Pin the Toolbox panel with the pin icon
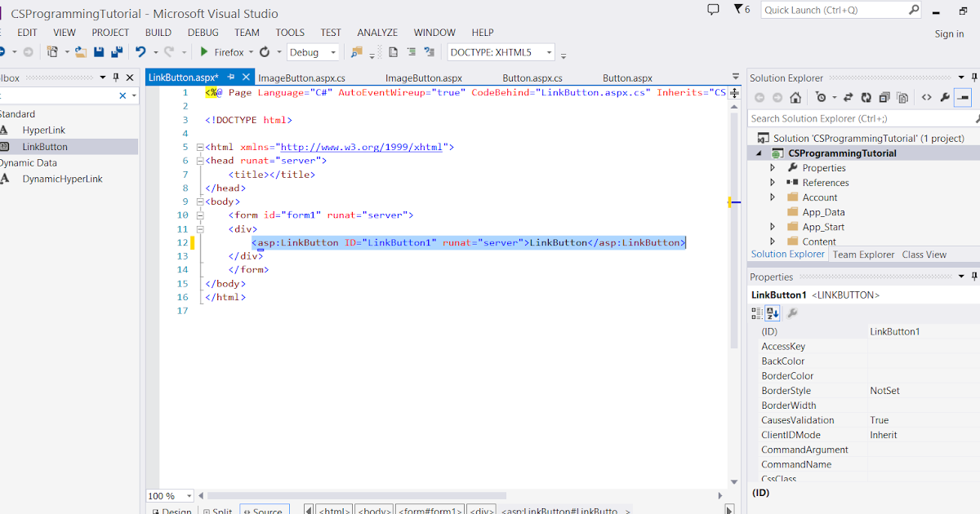This screenshot has width=980, height=514. tap(116, 77)
